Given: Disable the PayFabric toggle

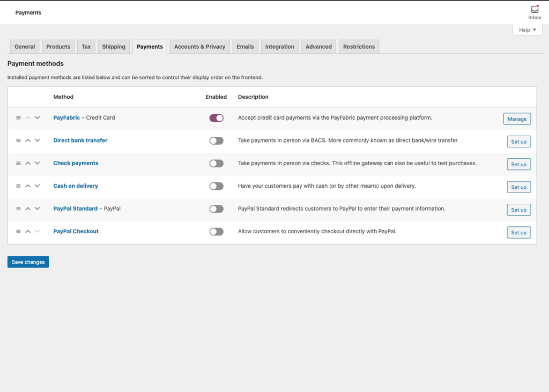Looking at the screenshot, I should point(217,118).
